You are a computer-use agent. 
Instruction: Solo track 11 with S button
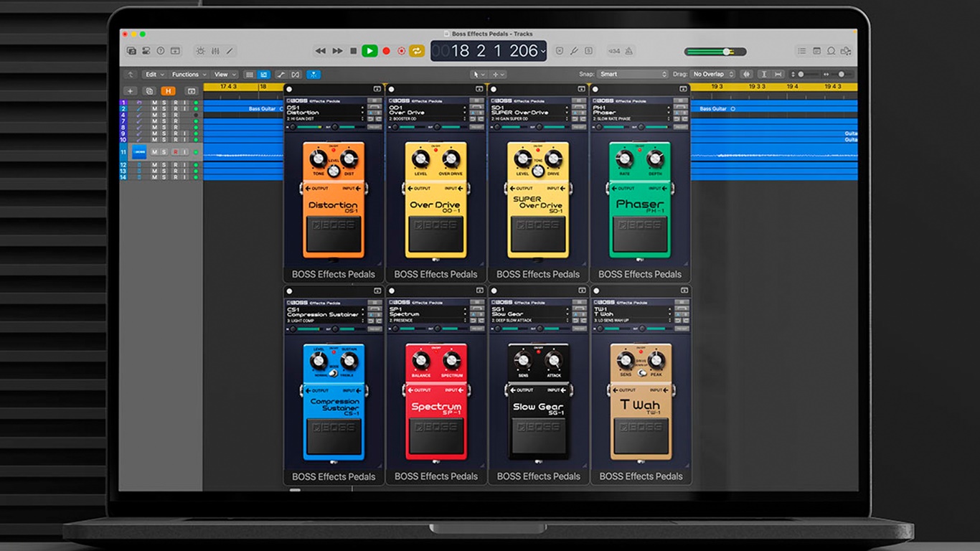coord(164,152)
